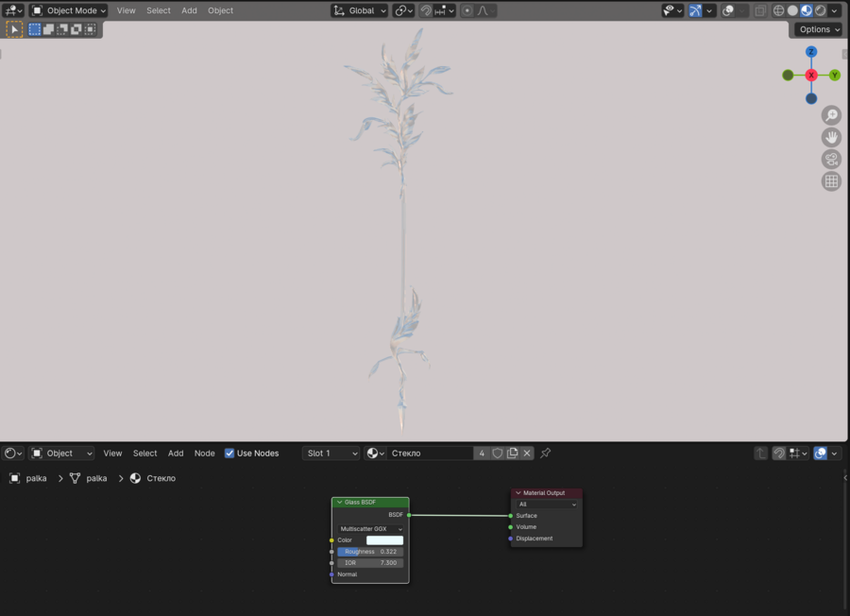Unlink the Стекло material with X icon
This screenshot has height=616, width=850.
tap(528, 453)
